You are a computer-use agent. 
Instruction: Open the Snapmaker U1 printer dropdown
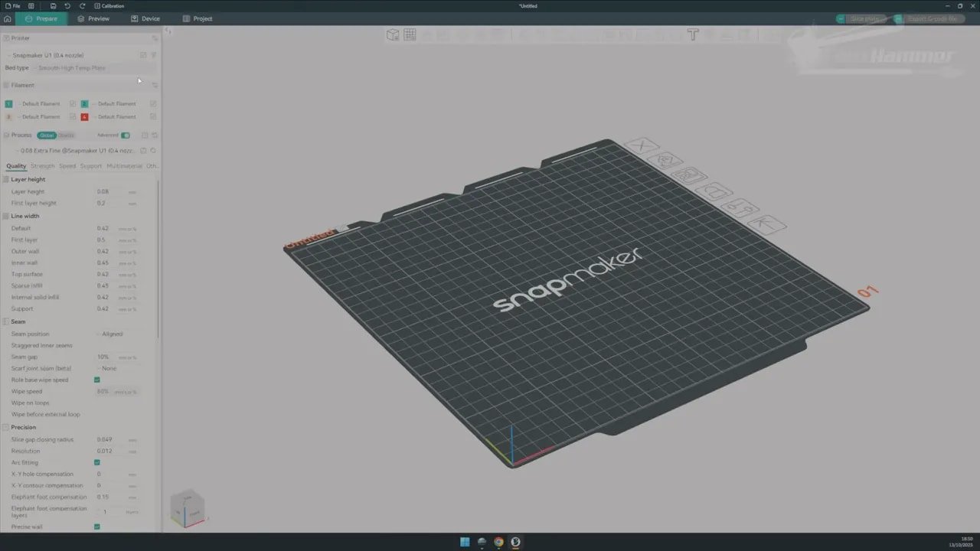tap(70, 55)
